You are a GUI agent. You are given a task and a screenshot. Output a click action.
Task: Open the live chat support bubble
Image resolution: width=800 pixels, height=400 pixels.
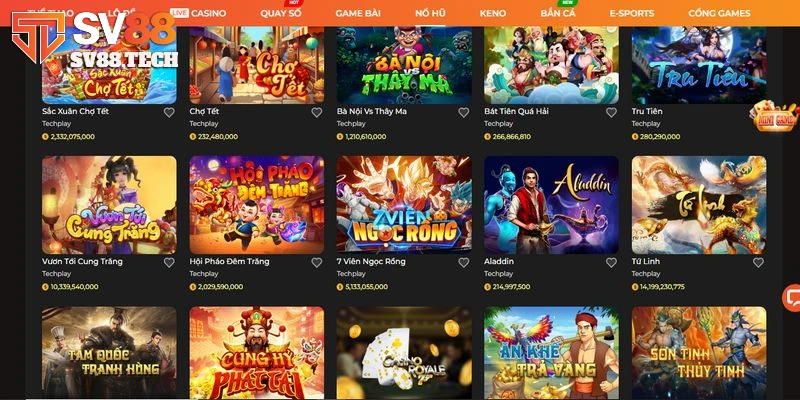point(792,297)
